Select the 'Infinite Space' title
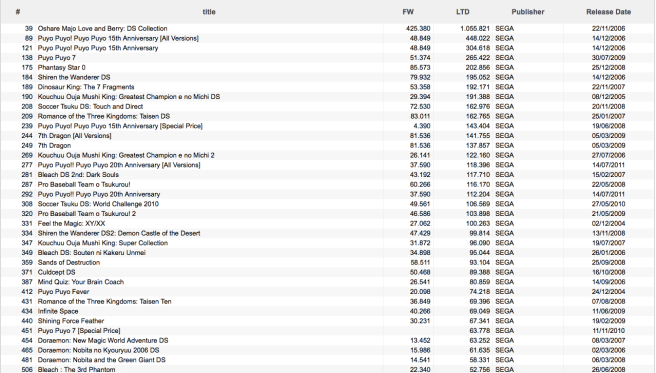This screenshot has height=373, width=656. tap(58, 312)
